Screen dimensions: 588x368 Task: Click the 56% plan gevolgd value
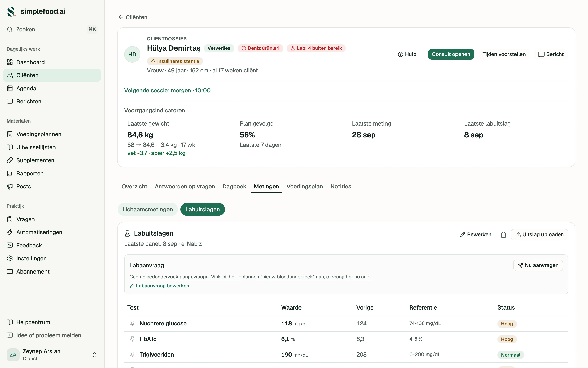click(247, 135)
